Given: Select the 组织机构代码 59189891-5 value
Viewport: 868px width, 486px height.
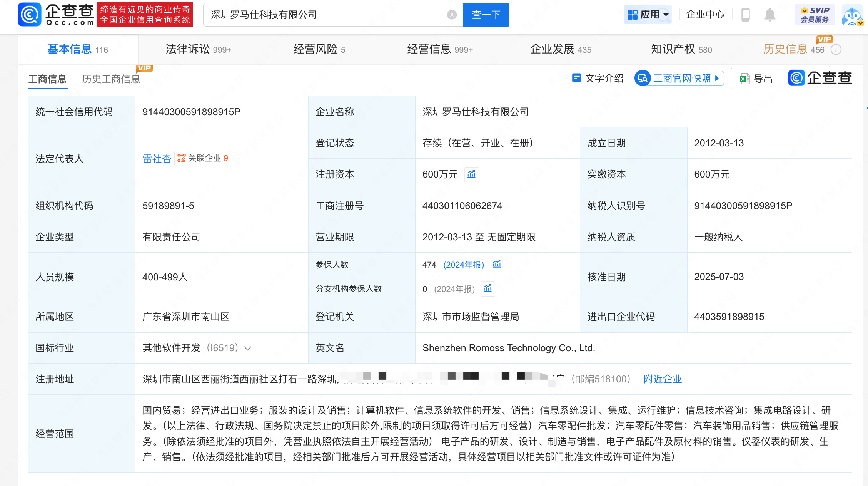Looking at the screenshot, I should pyautogui.click(x=168, y=206).
